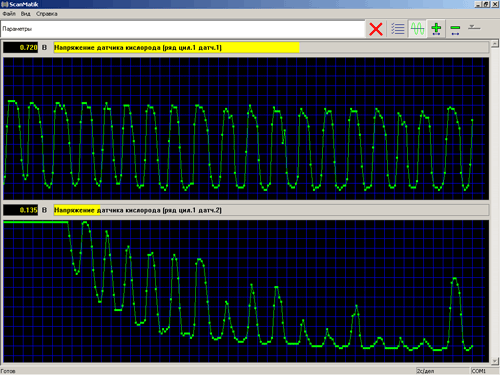Click the Параметры input field
Viewport: 500px width, 375px height.
point(183,29)
